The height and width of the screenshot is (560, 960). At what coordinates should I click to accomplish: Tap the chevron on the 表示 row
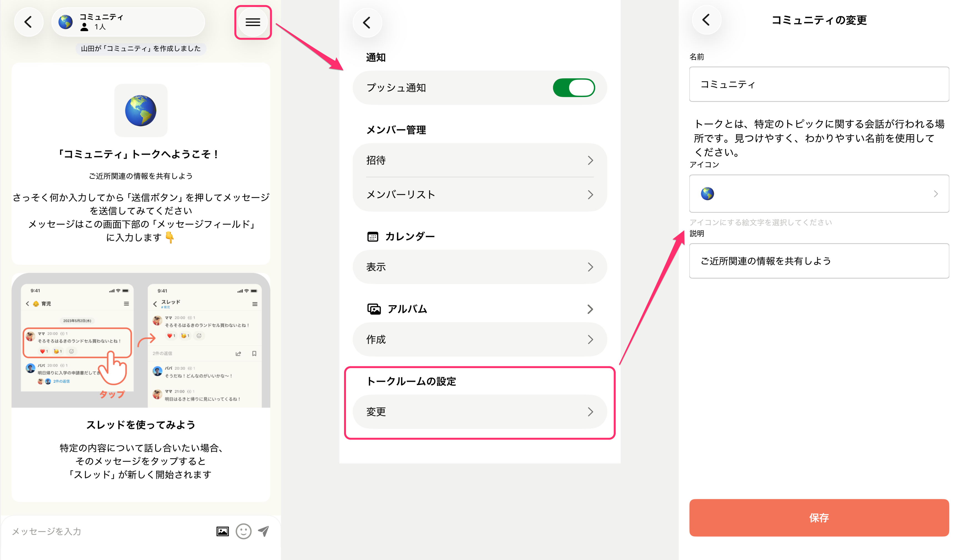click(590, 267)
